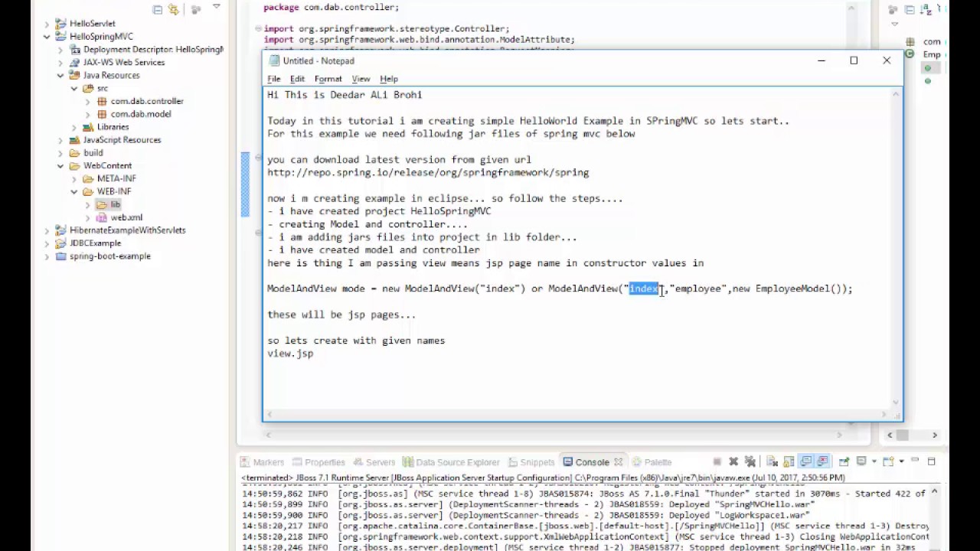980x551 pixels.
Task: Click the Notepad vertical scrollbar down arrow
Action: click(x=896, y=403)
